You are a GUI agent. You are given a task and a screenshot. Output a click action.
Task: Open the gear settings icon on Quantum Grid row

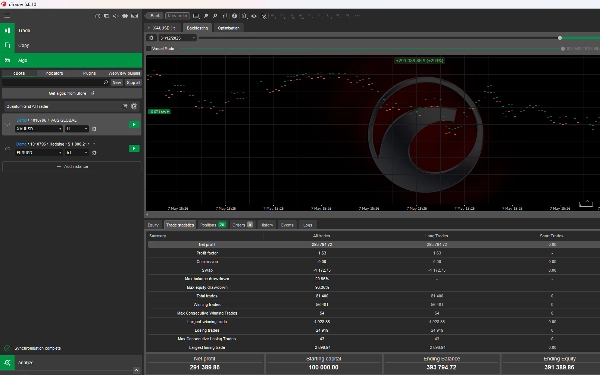click(134, 106)
